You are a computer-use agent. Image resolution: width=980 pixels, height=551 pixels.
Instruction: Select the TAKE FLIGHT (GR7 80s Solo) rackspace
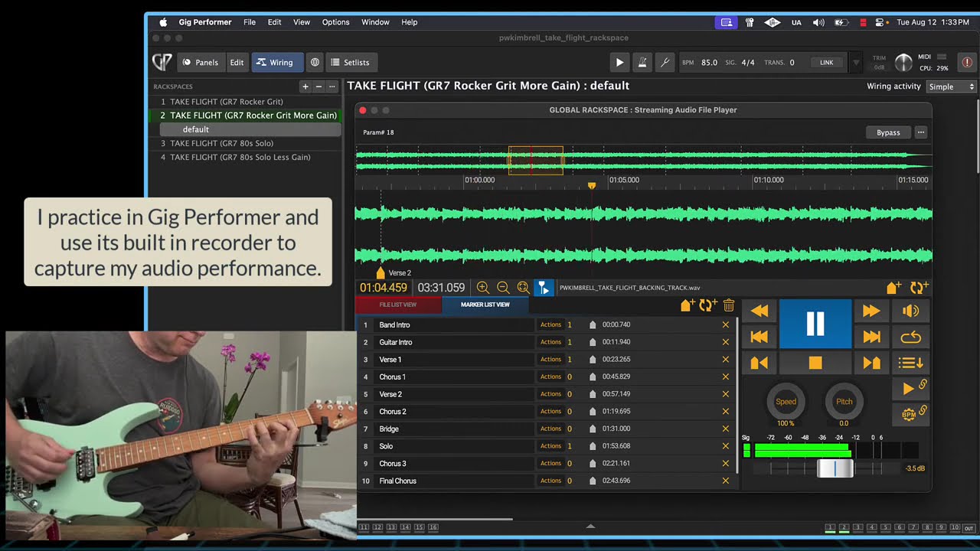click(221, 143)
